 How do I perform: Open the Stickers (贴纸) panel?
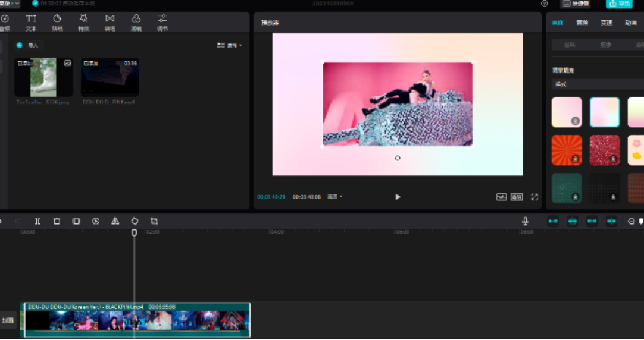tap(57, 23)
